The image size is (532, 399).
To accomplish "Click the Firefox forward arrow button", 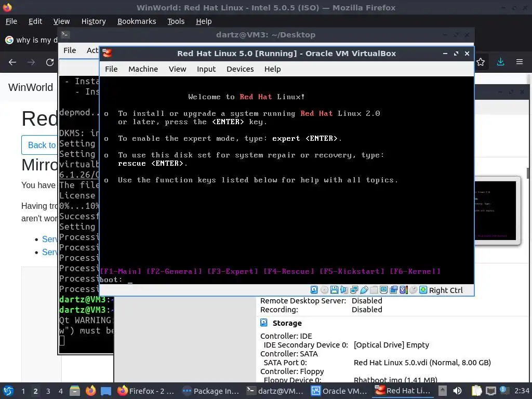I will click(31, 62).
